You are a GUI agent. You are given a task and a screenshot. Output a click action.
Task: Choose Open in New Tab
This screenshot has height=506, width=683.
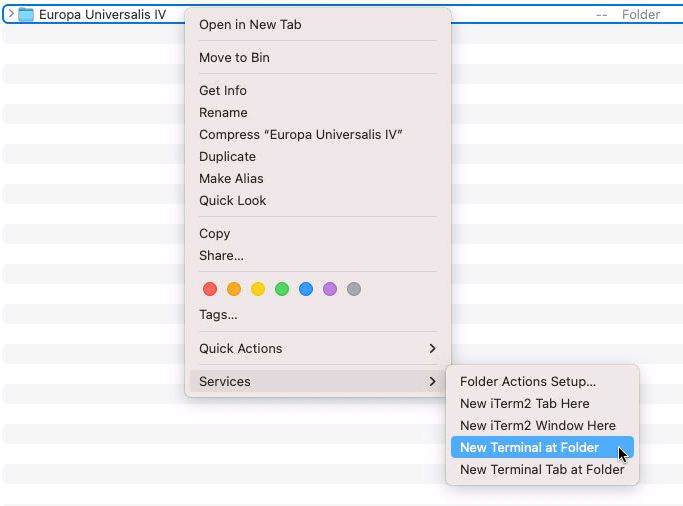coord(250,24)
